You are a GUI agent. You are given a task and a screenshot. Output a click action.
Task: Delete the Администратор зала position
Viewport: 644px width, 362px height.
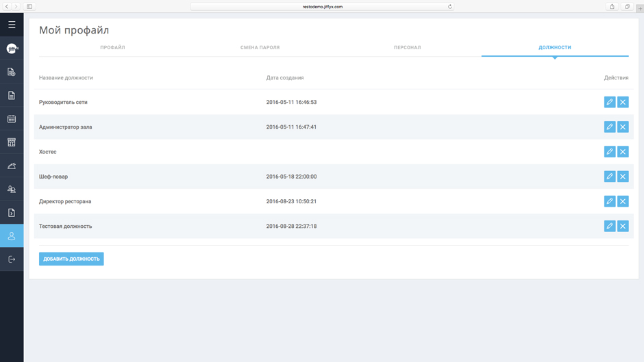tap(623, 127)
